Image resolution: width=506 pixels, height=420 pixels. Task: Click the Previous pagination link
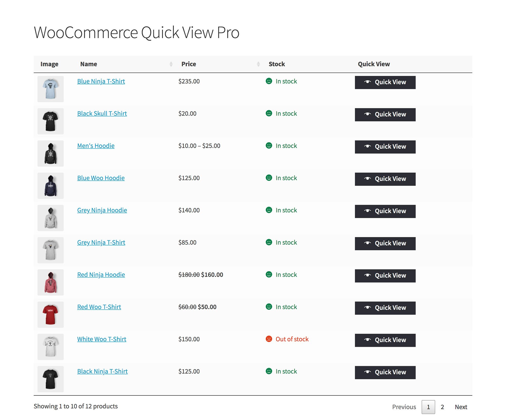(x=404, y=407)
